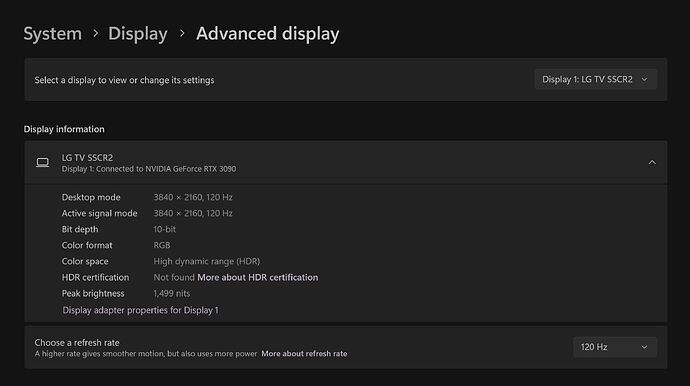Viewport: 690px width, 386px height.
Task: Open More about HDR certification link
Action: point(257,277)
